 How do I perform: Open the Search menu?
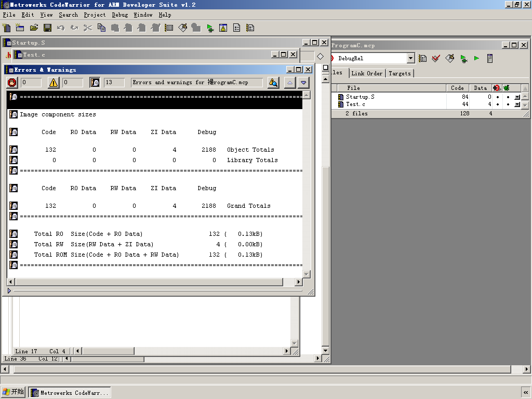coord(68,15)
